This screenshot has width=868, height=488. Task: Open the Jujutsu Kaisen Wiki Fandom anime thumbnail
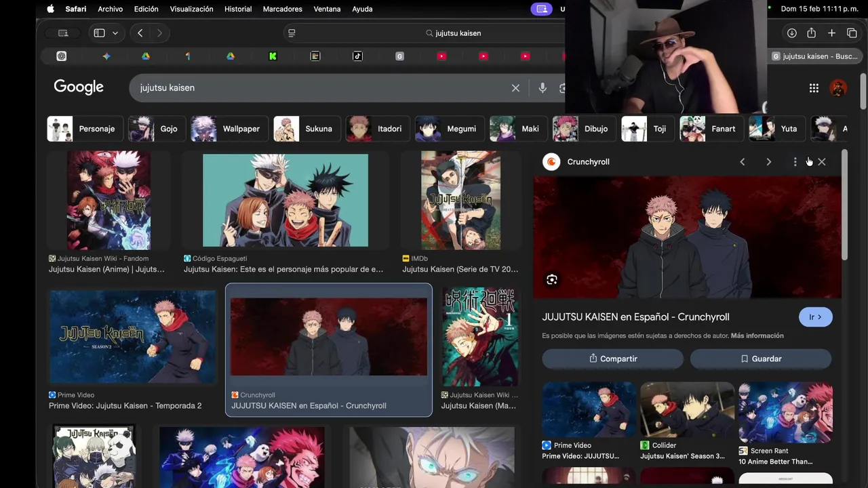click(108, 201)
